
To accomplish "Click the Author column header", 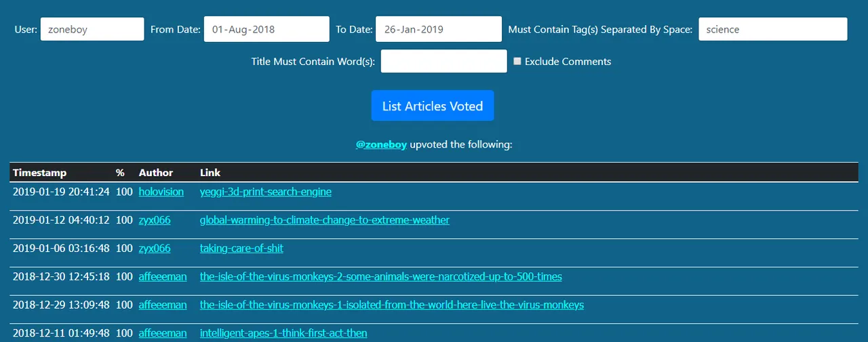I will pos(156,173).
